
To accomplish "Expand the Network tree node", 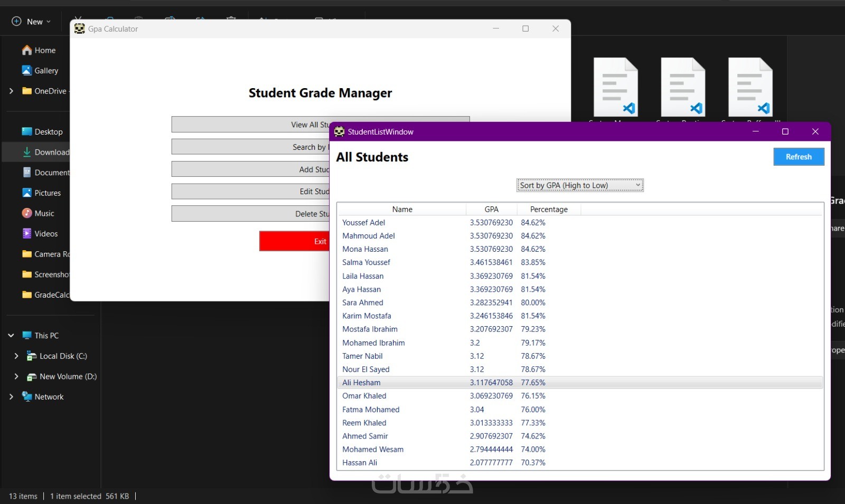I will tap(11, 397).
